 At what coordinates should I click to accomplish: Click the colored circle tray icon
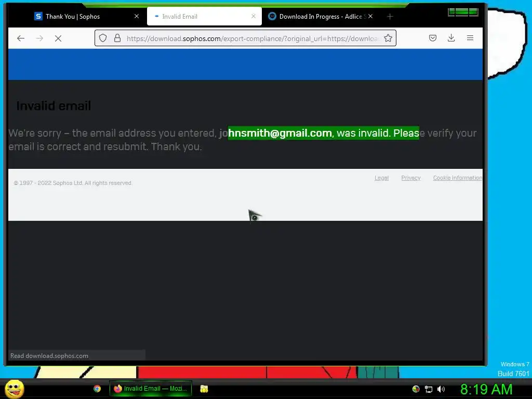(416, 389)
